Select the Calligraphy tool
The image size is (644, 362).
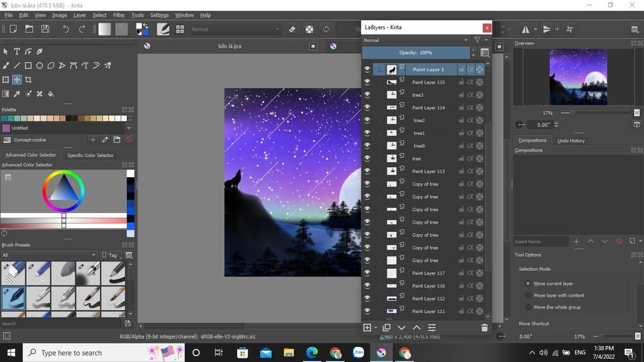click(40, 52)
